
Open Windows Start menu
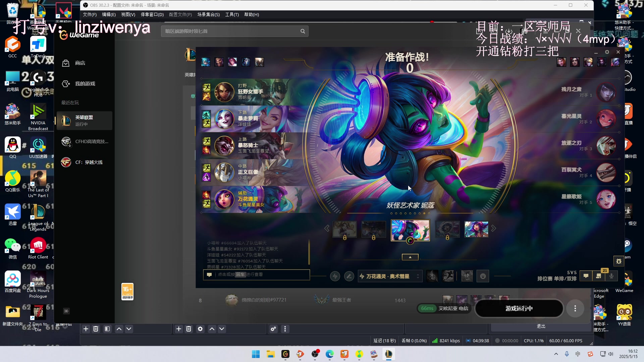coord(256,354)
